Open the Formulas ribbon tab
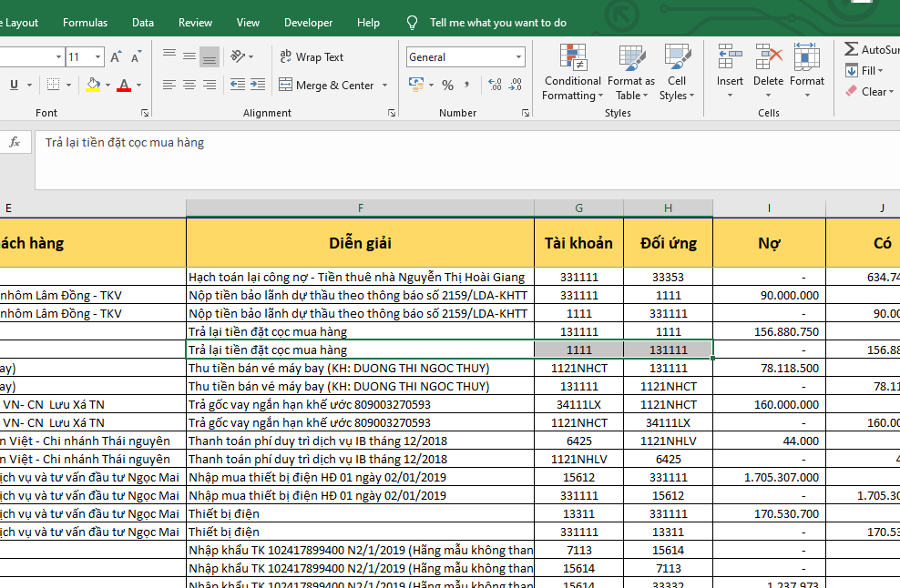The width and height of the screenshot is (900, 588). pos(85,23)
